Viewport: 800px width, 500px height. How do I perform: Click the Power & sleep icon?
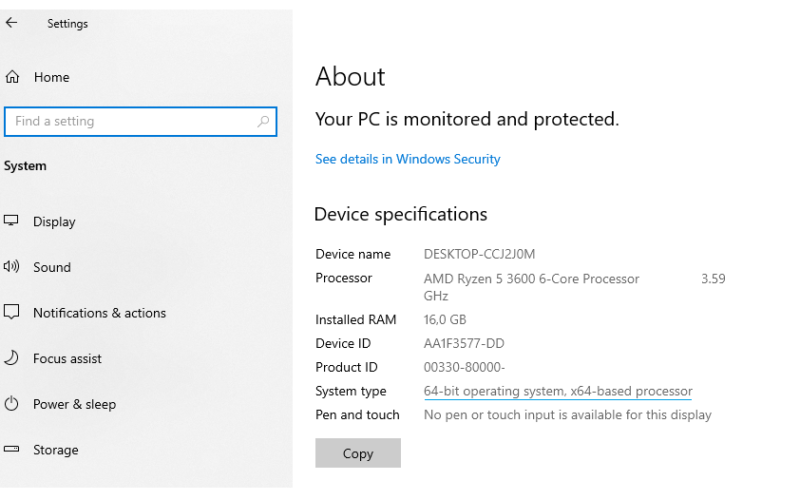point(11,404)
